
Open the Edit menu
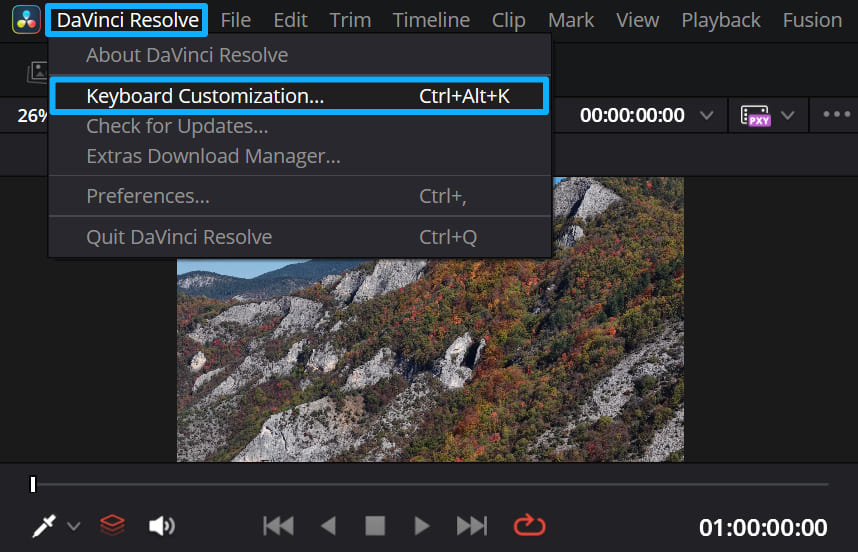291,20
